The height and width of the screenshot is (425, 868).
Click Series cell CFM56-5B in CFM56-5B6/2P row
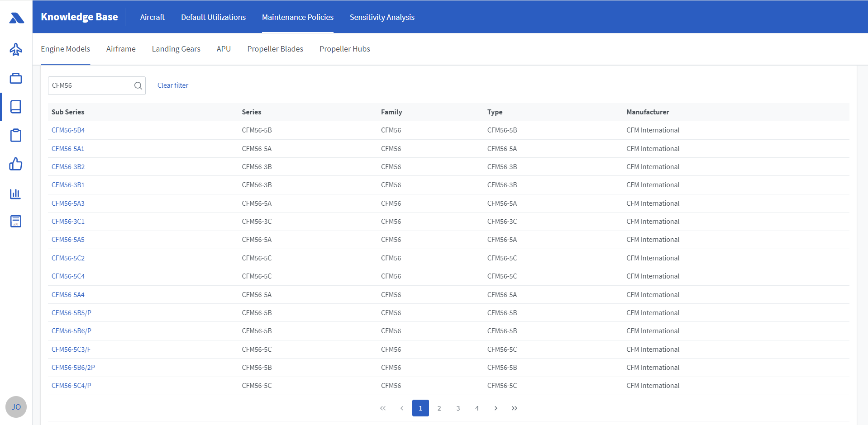[257, 368]
